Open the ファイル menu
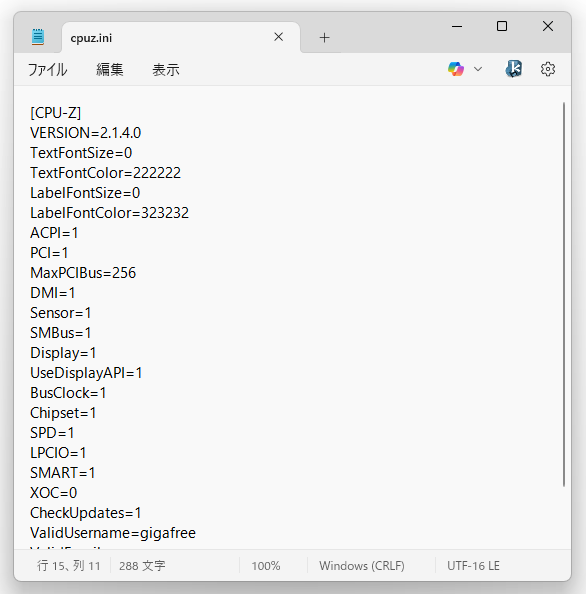The width and height of the screenshot is (586, 594). pos(47,70)
